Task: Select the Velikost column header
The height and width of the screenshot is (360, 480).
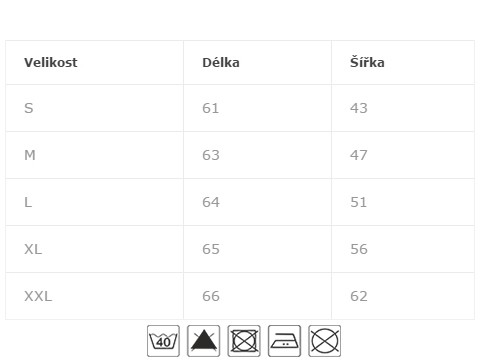Action: 51,62
